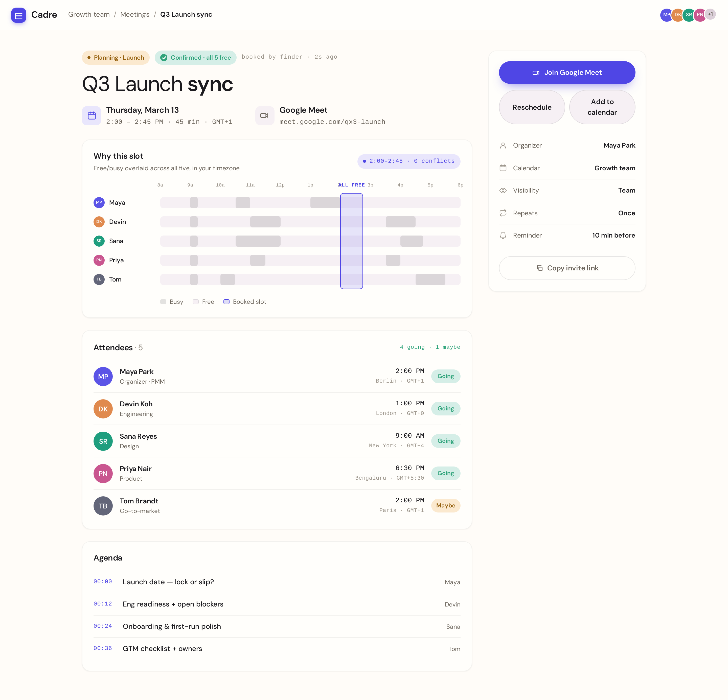This screenshot has width=728, height=700.
Task: Click the calendar date icon
Action: point(91,115)
